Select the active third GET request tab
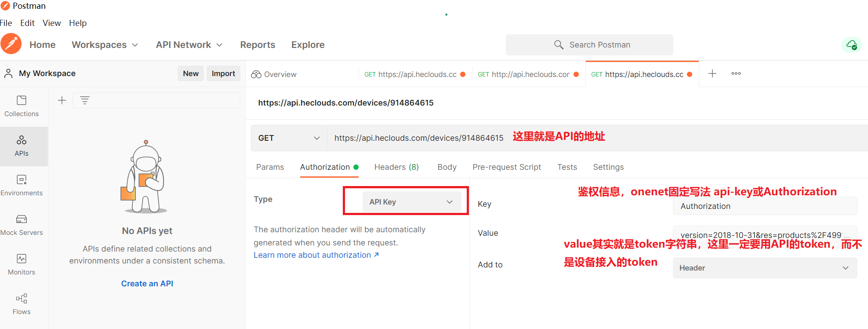 642,74
